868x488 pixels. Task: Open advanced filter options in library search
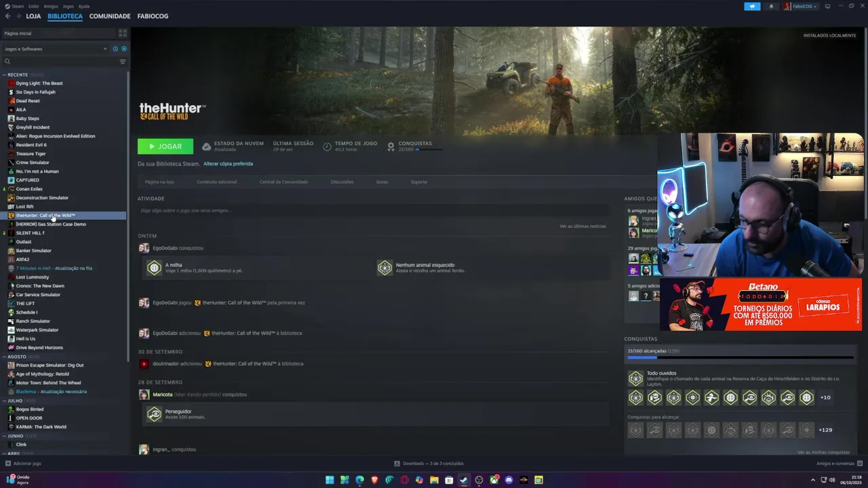(x=123, y=62)
